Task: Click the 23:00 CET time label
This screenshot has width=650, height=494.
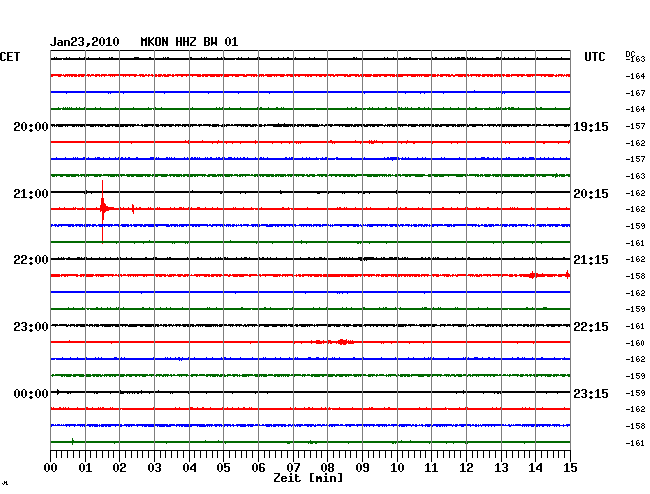Action: 31,327
